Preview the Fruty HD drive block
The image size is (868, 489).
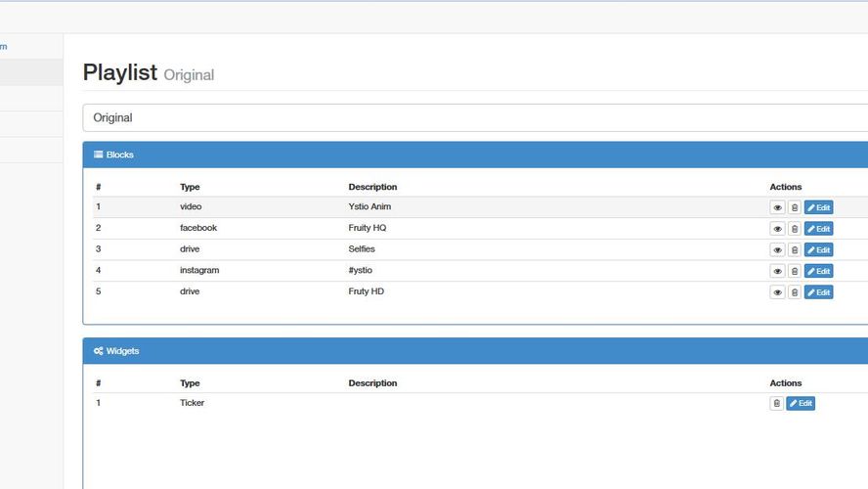(x=777, y=291)
